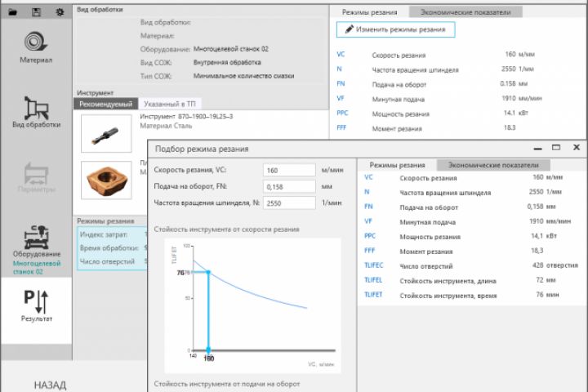Maximize the Подбор режима резания dialog
This screenshot has width=588, height=392.
556,148
